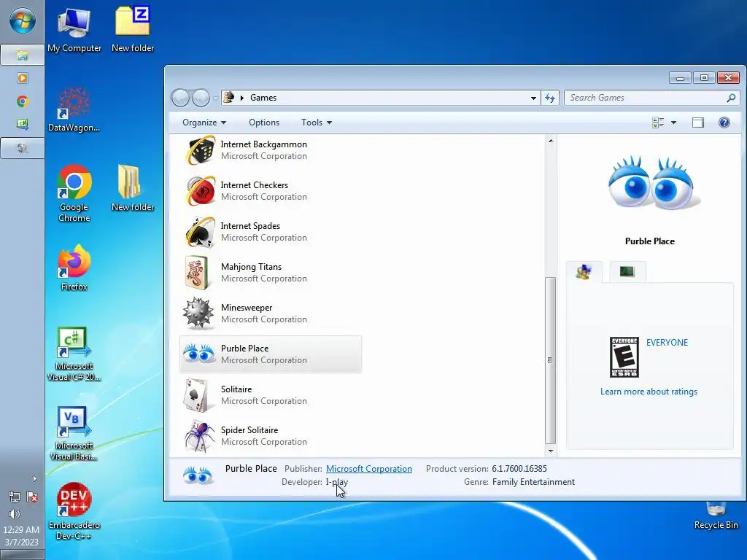Refresh the Games folder
Image resolution: width=747 pixels, height=560 pixels.
point(550,98)
